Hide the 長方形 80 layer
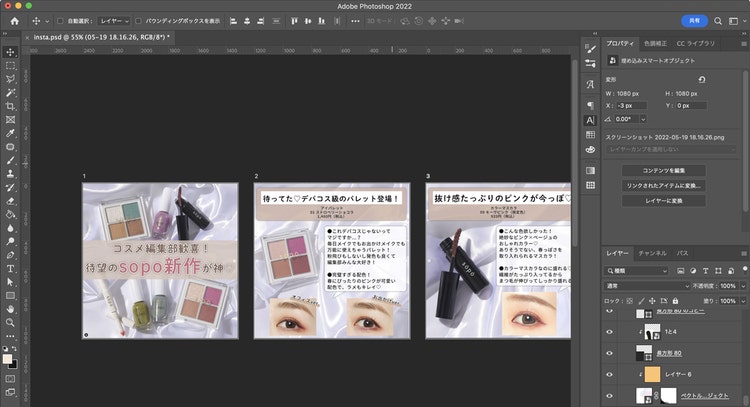 coord(609,353)
